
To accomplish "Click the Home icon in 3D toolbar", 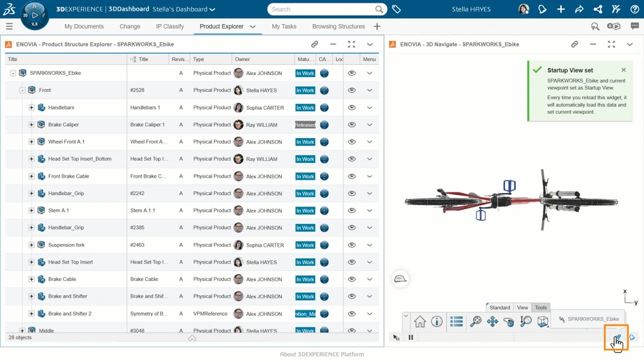I will [x=420, y=321].
